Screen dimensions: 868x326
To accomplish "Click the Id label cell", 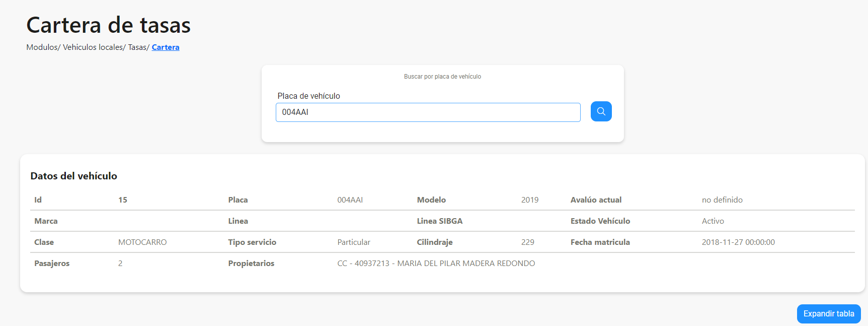I will click(38, 200).
